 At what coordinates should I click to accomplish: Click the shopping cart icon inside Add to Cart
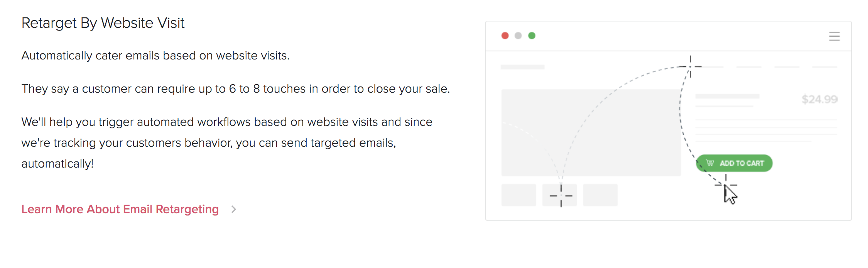tap(710, 163)
